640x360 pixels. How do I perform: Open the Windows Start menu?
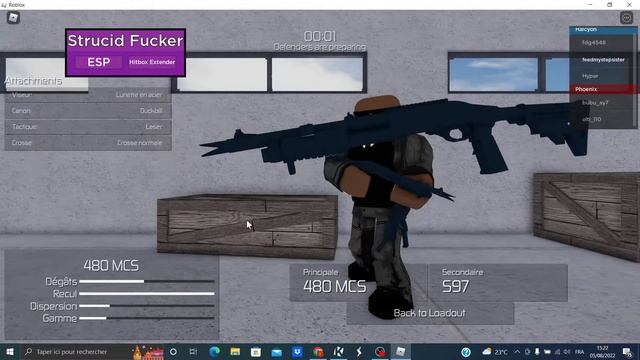pyautogui.click(x=10, y=351)
